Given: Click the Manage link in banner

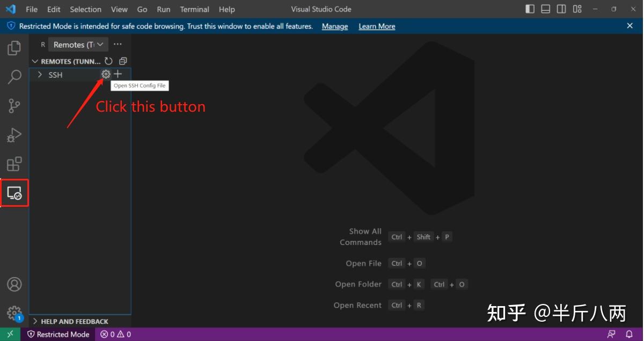Looking at the screenshot, I should coord(335,26).
